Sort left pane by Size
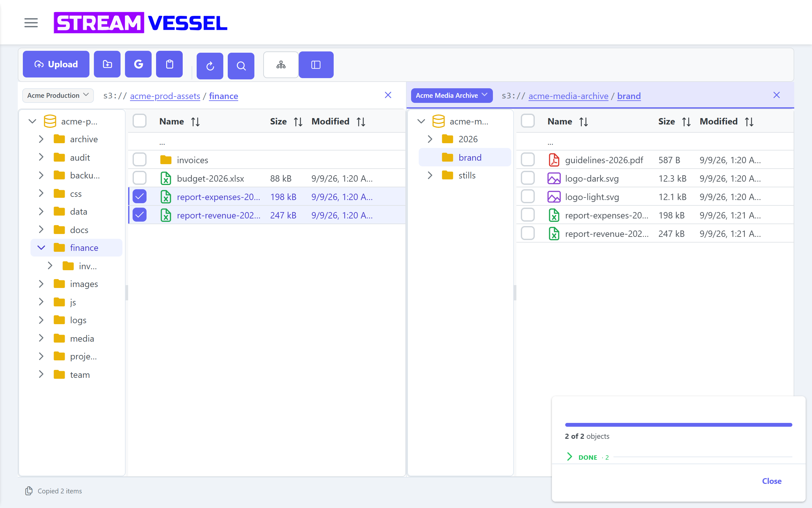This screenshot has width=812, height=508. [298, 122]
